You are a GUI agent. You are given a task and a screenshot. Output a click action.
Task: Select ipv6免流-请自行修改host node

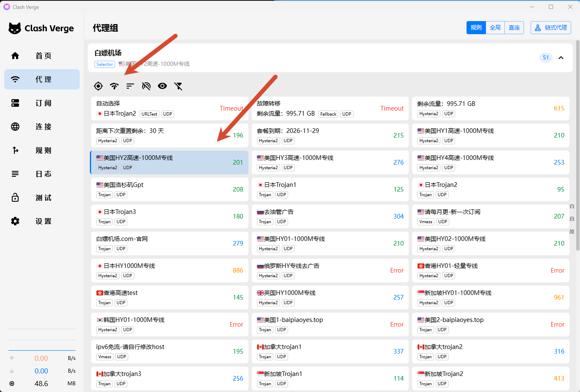[170, 351]
